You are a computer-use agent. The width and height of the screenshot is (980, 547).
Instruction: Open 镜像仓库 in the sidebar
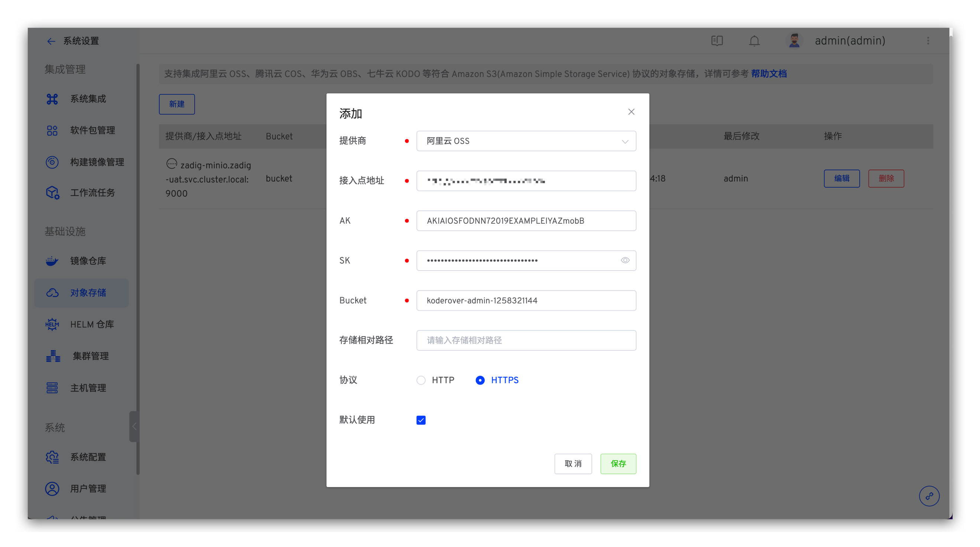click(x=88, y=261)
